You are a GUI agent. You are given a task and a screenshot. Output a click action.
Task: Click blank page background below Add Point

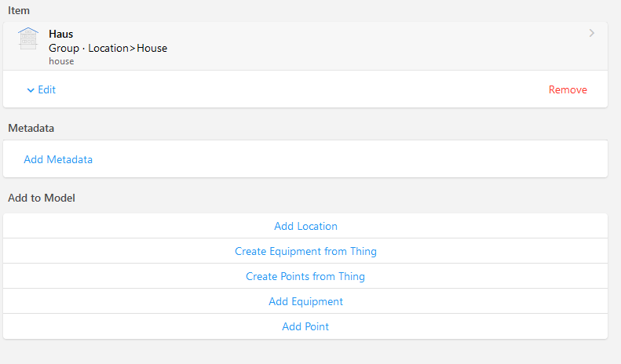[305, 353]
